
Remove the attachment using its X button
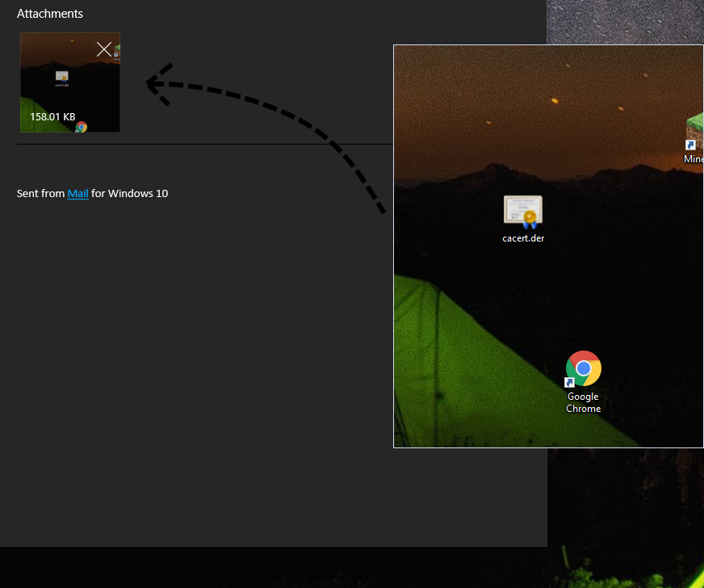(104, 49)
